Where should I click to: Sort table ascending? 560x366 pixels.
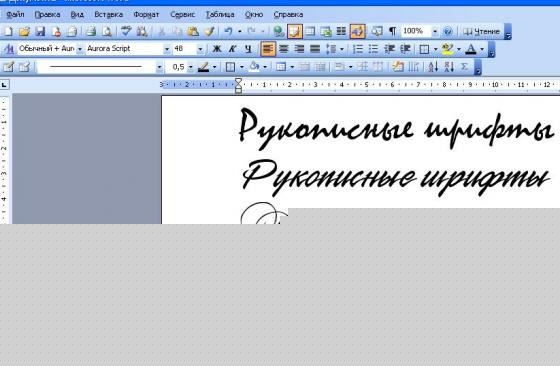[433, 67]
